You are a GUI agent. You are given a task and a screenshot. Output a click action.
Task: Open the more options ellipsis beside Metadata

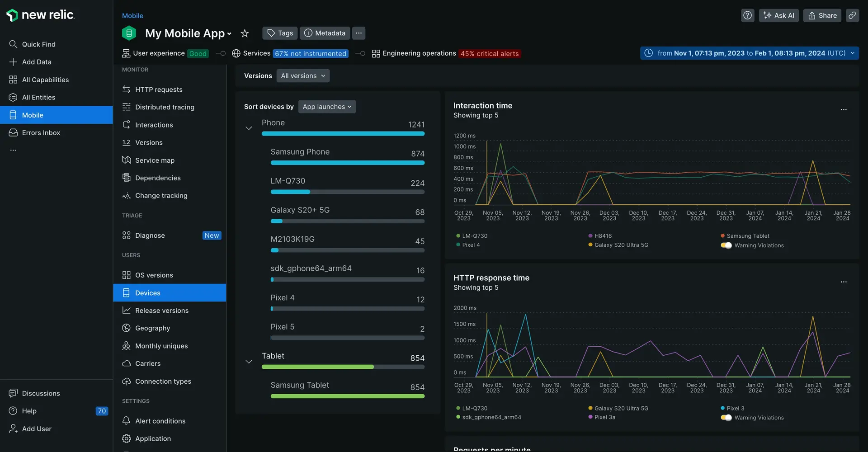pos(359,33)
